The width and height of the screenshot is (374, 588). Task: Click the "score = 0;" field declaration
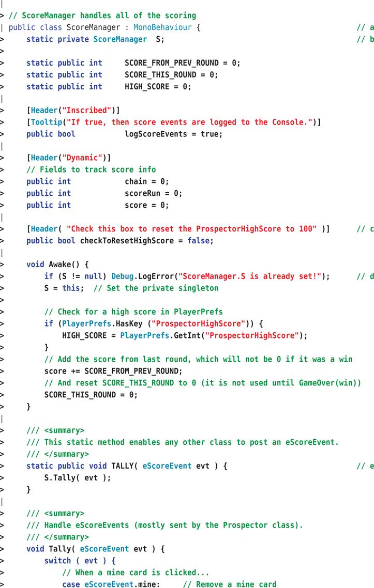pos(147,206)
